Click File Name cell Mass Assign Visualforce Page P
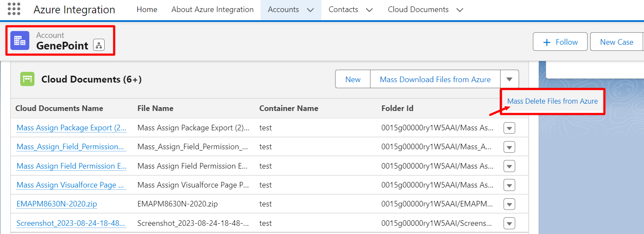 (193, 185)
